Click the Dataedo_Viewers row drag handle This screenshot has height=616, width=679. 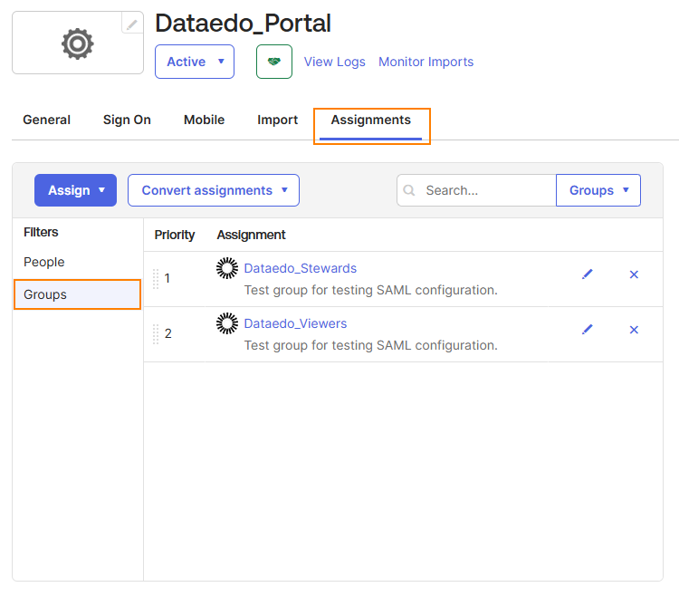click(x=156, y=334)
